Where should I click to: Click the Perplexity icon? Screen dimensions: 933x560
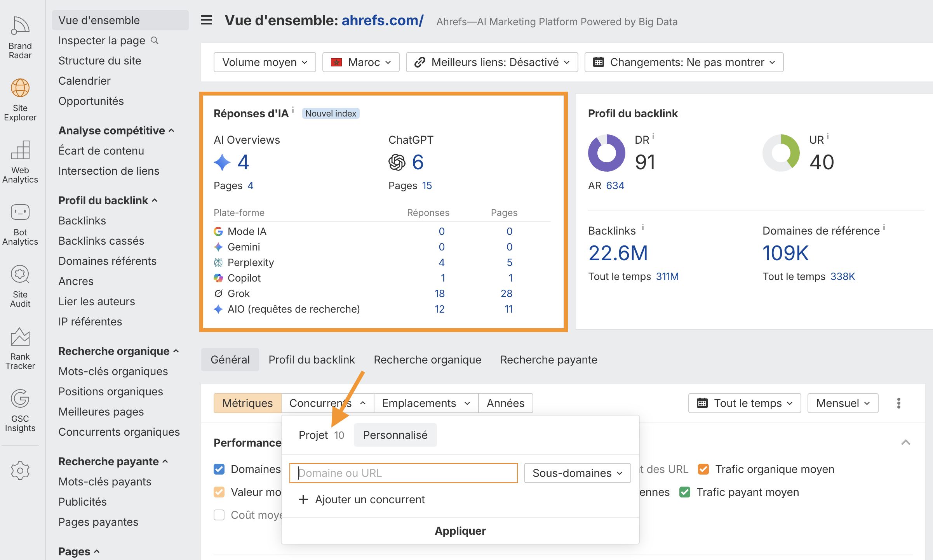pyautogui.click(x=218, y=263)
